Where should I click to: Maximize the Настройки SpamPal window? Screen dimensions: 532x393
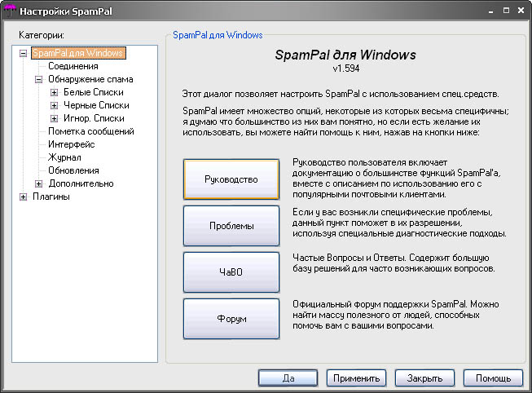[x=506, y=11]
